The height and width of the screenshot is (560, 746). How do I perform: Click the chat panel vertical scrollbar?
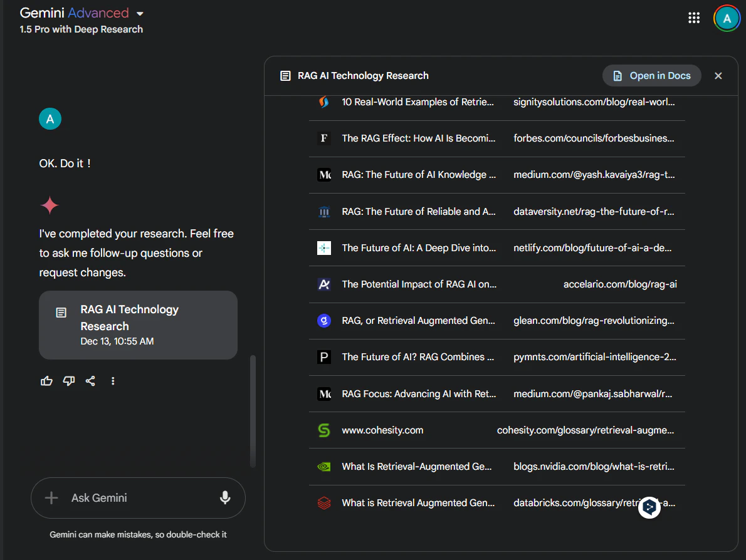point(253,411)
